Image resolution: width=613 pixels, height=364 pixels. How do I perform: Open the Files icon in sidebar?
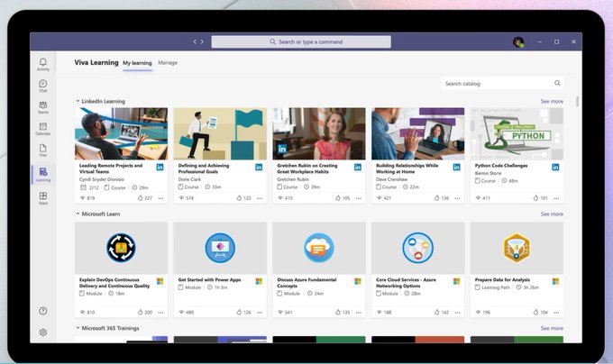43,150
